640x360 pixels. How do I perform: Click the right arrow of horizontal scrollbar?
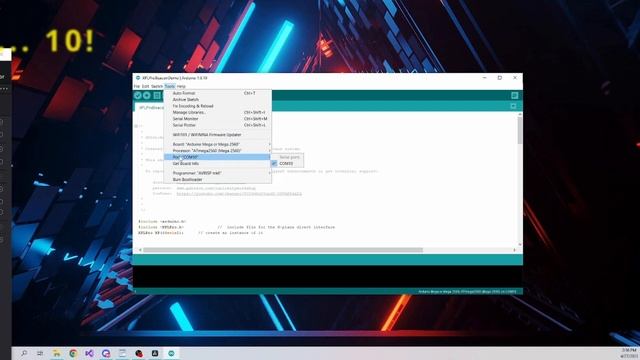point(514,250)
